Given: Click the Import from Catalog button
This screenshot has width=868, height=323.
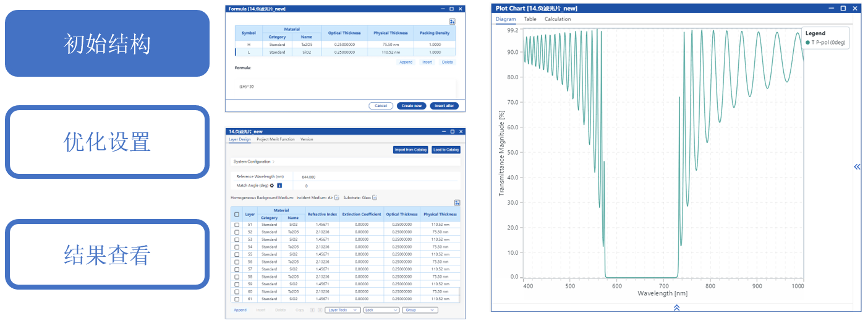Looking at the screenshot, I should point(411,150).
